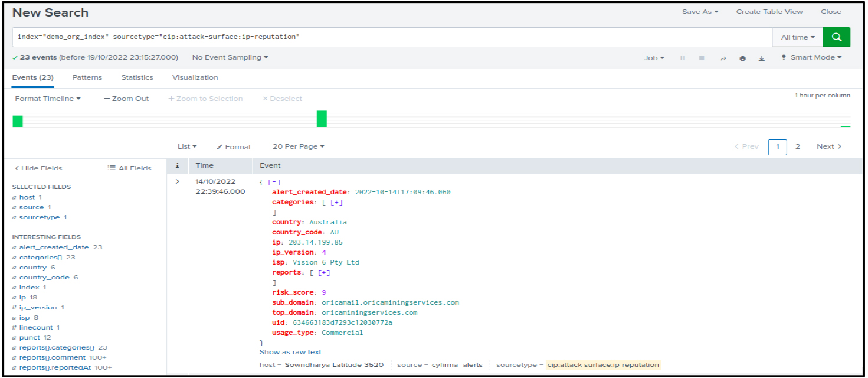Open the country_code field in sidebar

point(44,278)
